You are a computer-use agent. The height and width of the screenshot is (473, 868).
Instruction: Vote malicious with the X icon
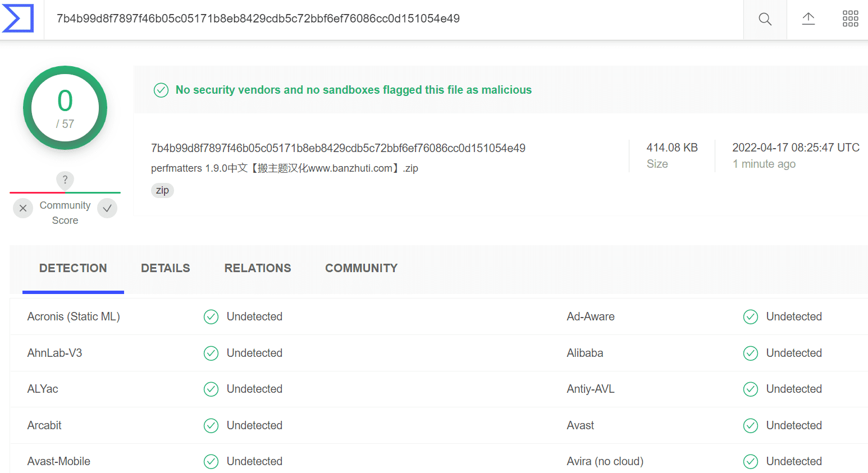tap(23, 208)
